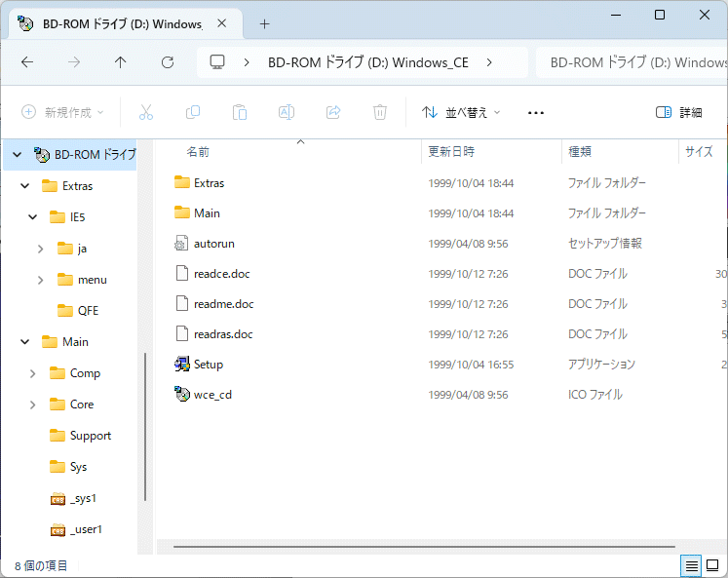Select the readme.doc file icon
The height and width of the screenshot is (578, 728).
click(x=182, y=304)
